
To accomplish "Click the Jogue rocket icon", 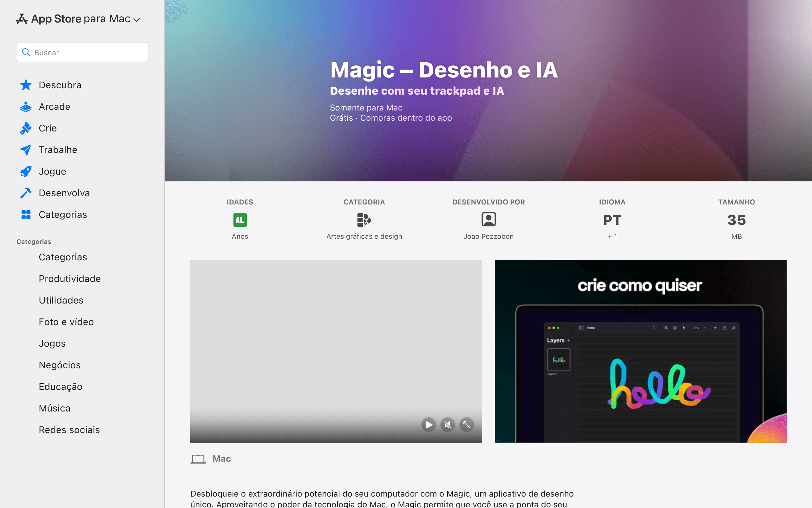I will tap(26, 171).
